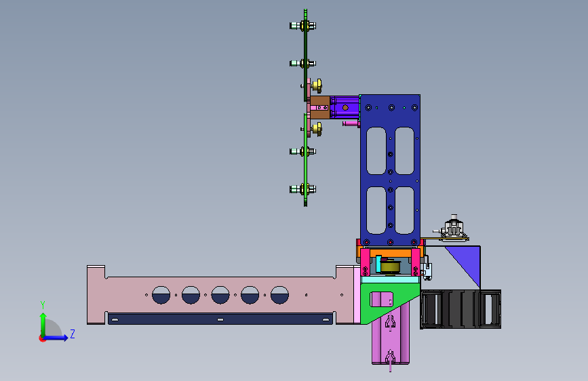
Task: Pick the leftmost circular hole in the pink beam
Action: tap(161, 295)
